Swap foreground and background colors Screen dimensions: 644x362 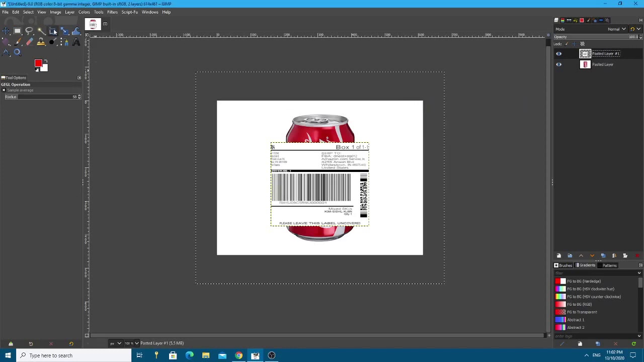(46, 61)
